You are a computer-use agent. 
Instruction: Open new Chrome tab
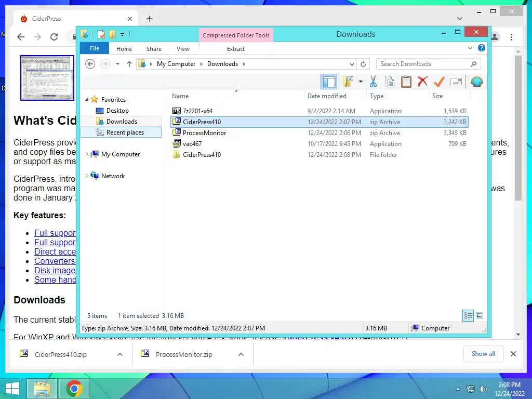tap(150, 19)
